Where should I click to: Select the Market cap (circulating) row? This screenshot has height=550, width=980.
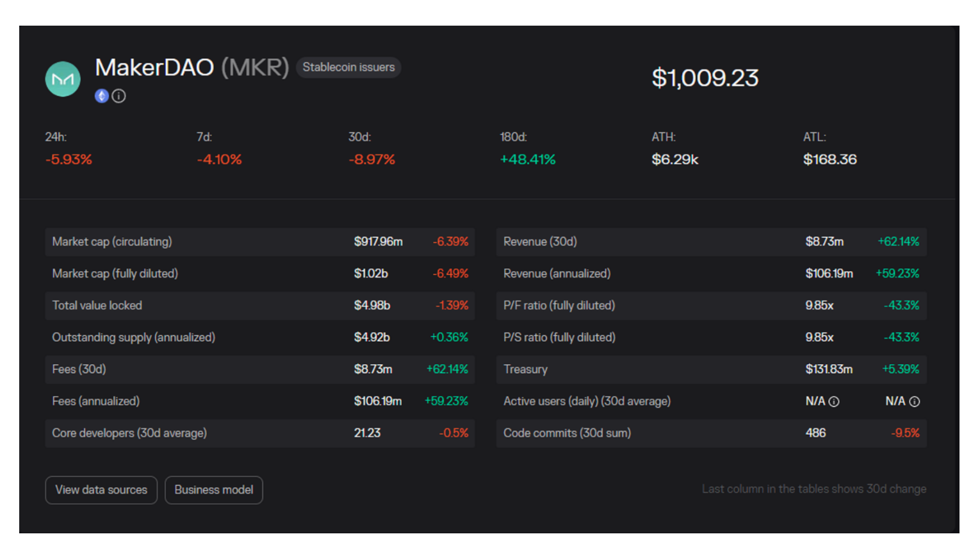click(112, 242)
